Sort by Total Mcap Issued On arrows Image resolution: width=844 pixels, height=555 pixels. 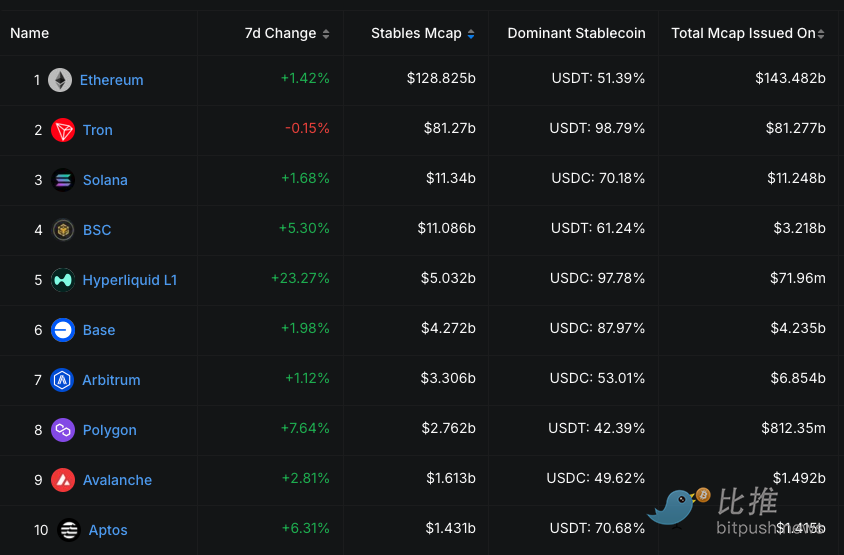821,34
